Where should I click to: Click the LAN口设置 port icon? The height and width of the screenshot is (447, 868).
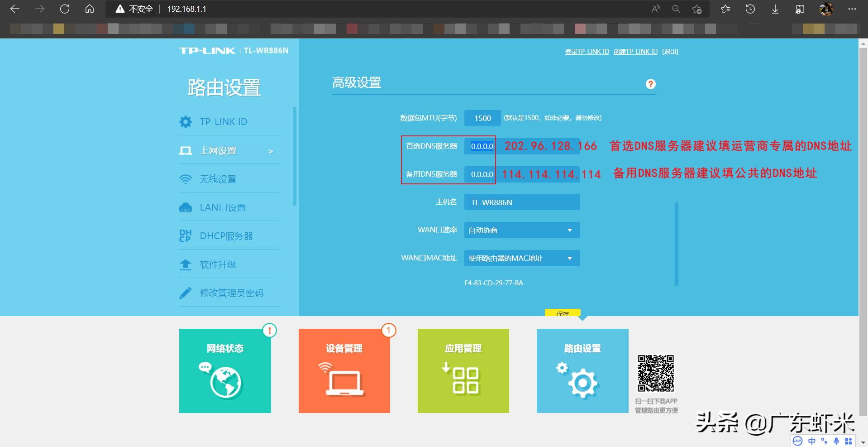(x=186, y=208)
